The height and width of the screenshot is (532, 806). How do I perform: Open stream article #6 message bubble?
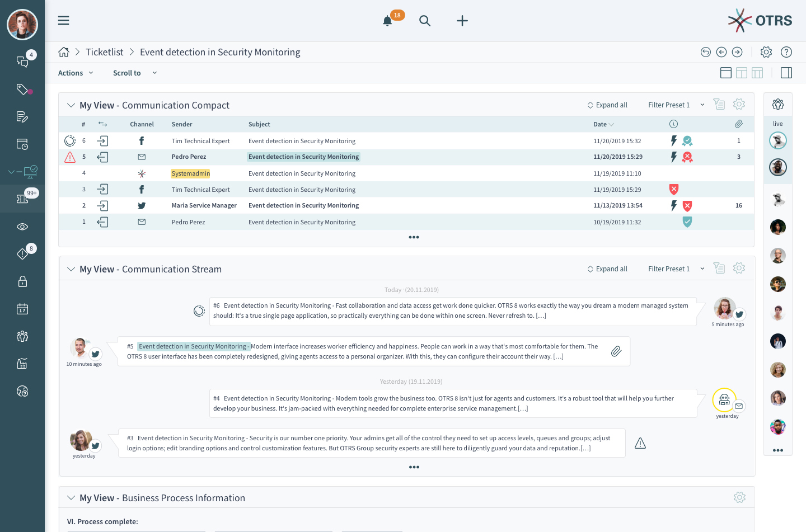coord(453,311)
